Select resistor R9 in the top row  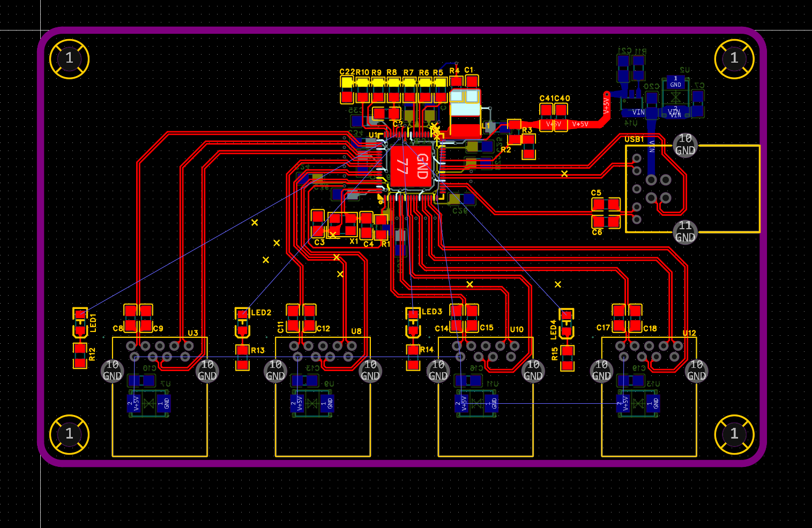point(378,90)
